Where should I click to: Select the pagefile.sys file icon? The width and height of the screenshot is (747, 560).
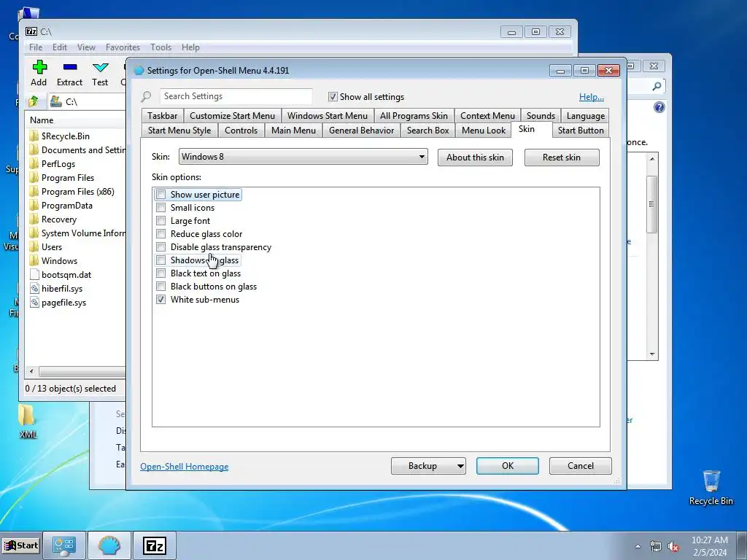pos(34,303)
